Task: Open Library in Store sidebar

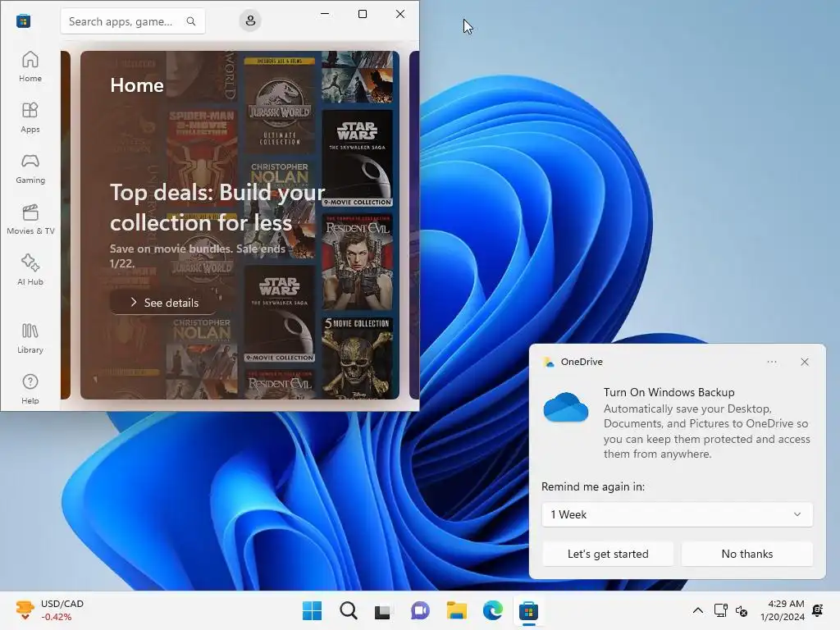Action: (30, 338)
